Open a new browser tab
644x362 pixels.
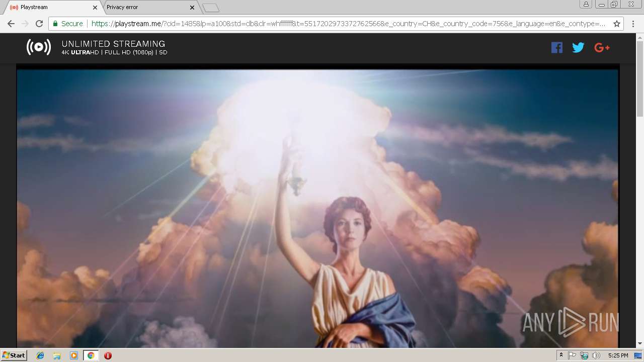pyautogui.click(x=211, y=8)
